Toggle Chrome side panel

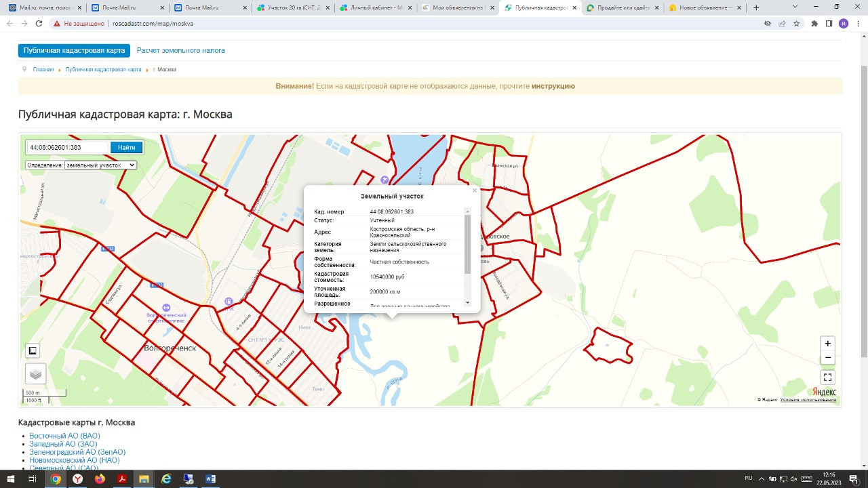tap(829, 23)
